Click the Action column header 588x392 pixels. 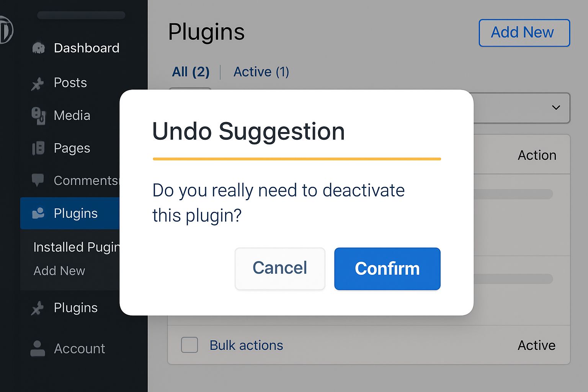click(x=537, y=155)
